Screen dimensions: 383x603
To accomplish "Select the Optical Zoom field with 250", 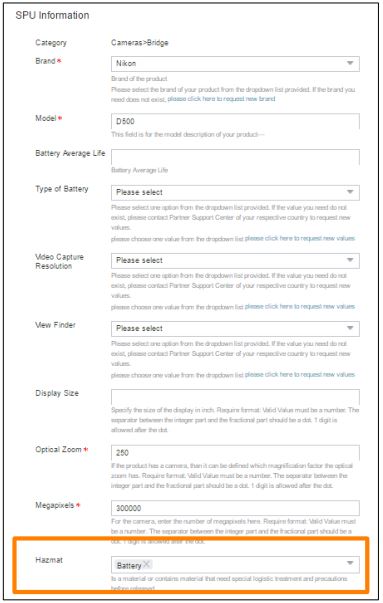I will [235, 453].
